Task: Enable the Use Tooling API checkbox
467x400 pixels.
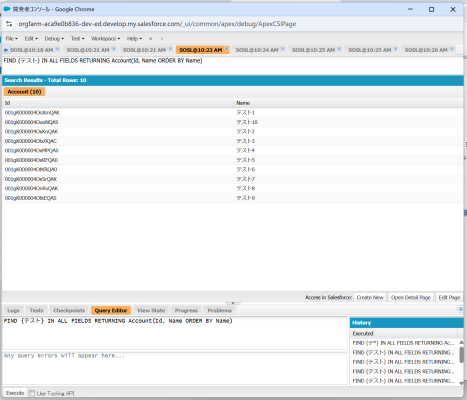Action: (32, 393)
